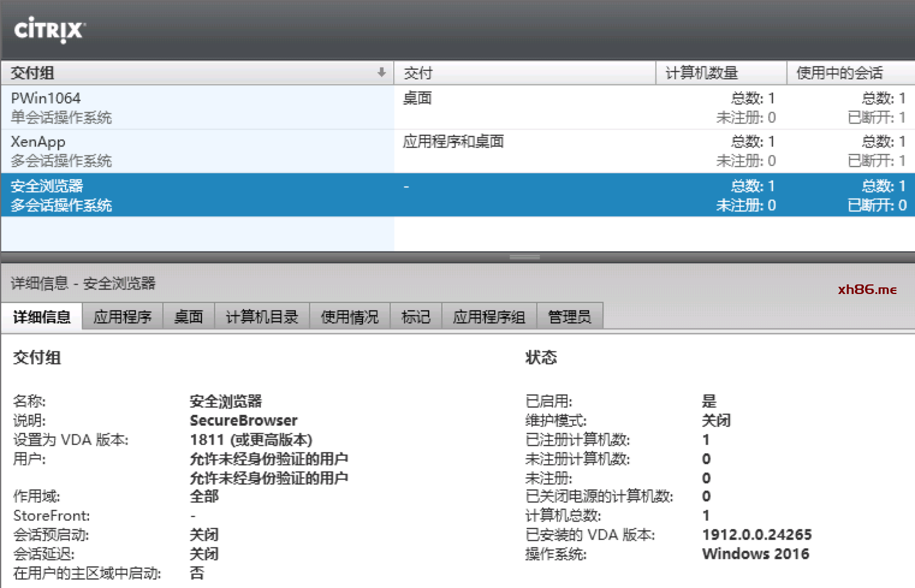Viewport: 915px width, 588px height.
Task: Switch to the 桌面 tab
Action: click(188, 317)
